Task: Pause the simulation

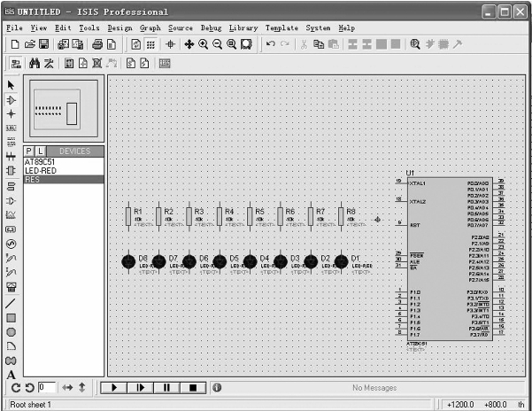Action: (166, 388)
